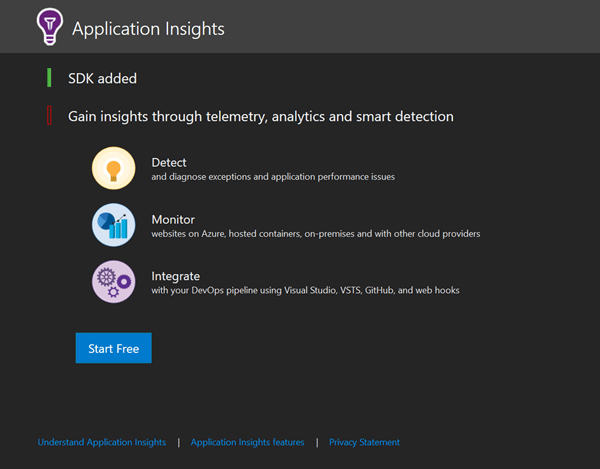600x469 pixels.
Task: Click the purple Integrate gears icon
Action: [113, 282]
